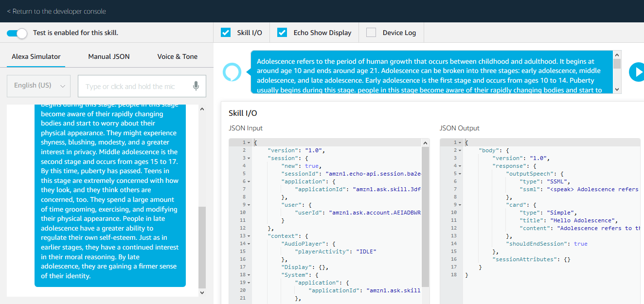This screenshot has height=304, width=644.
Task: Click the ssml speak string in output
Action: pos(593,189)
